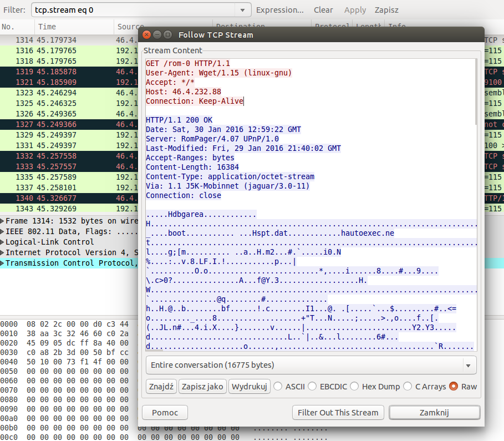Click the GET /rom-0 HTTP/1.1 line

(x=188, y=63)
